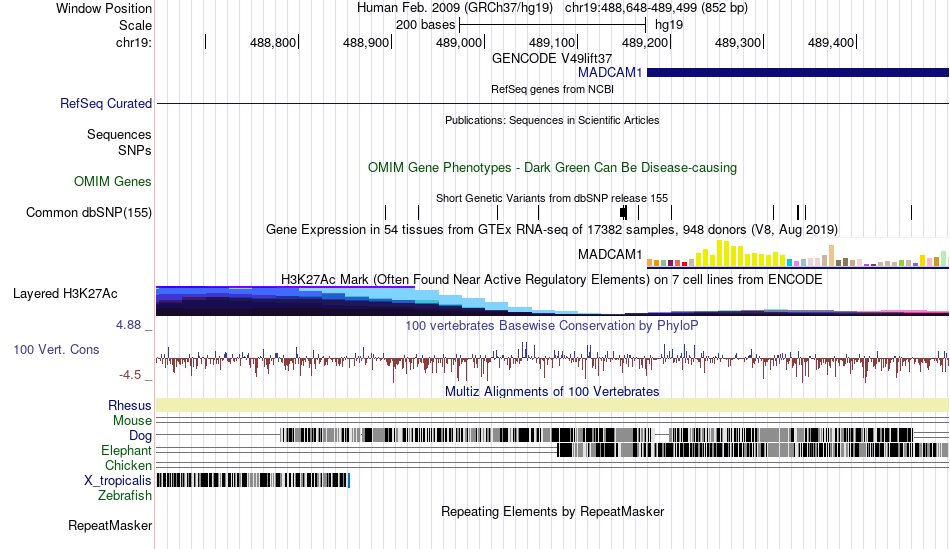
Task: Click the leftmost dbSNP variant marker
Action: [385, 212]
